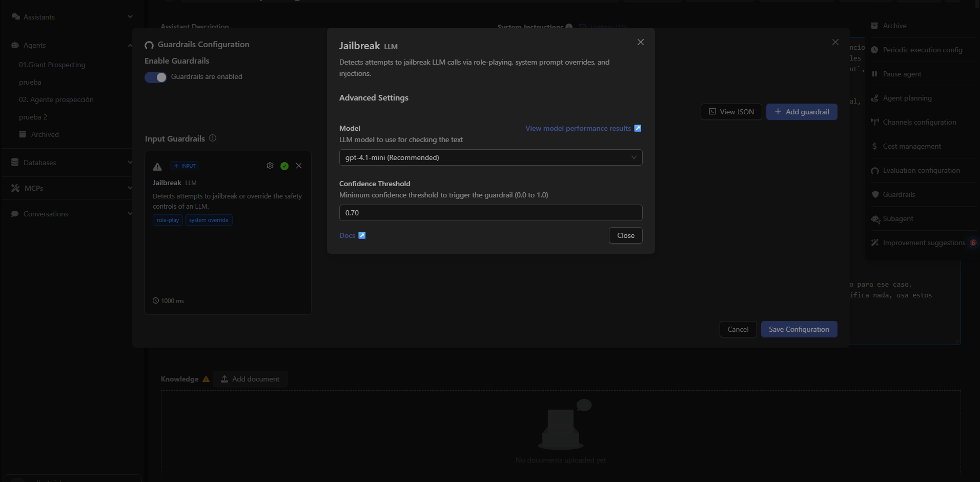Open Cost management from the agent menu
980x482 pixels.
[911, 146]
